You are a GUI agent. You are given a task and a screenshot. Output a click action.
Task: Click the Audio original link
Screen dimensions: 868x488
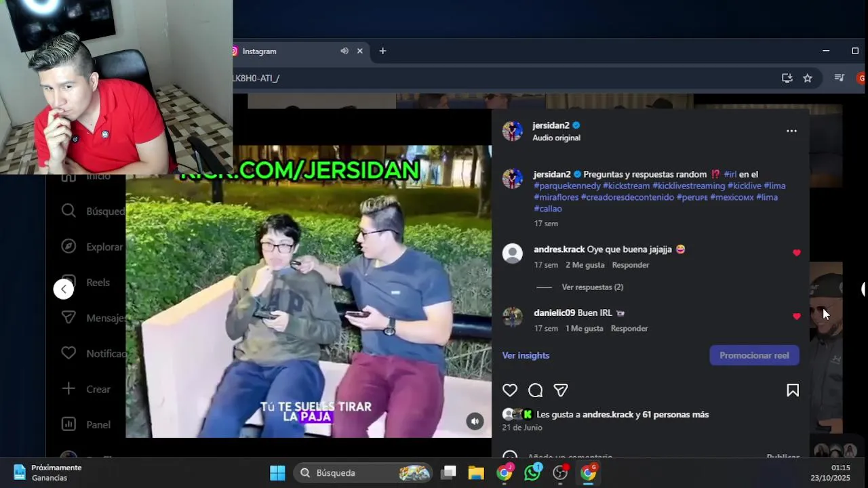556,138
